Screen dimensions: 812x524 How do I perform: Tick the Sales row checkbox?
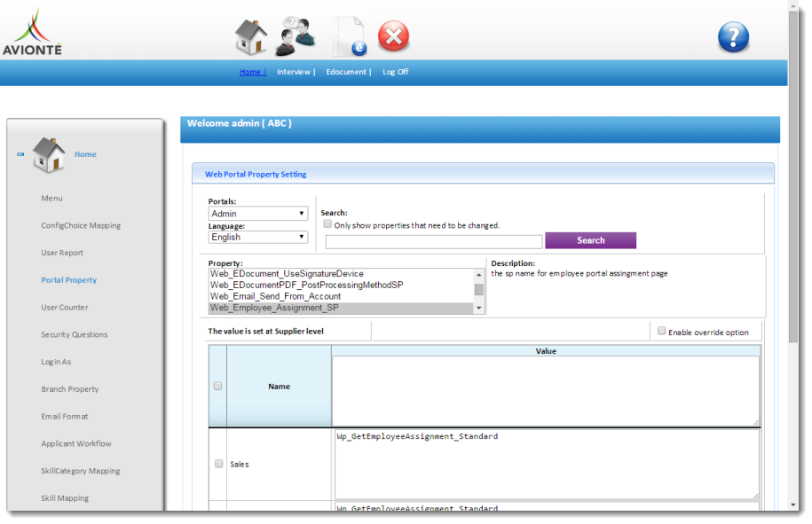[218, 464]
